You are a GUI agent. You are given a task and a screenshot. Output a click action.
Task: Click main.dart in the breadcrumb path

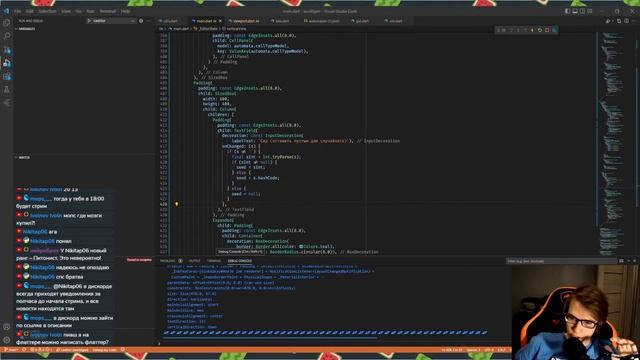coord(181,29)
